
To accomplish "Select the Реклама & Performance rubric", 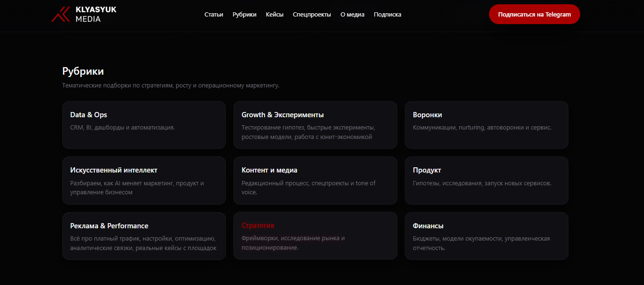I will (144, 235).
